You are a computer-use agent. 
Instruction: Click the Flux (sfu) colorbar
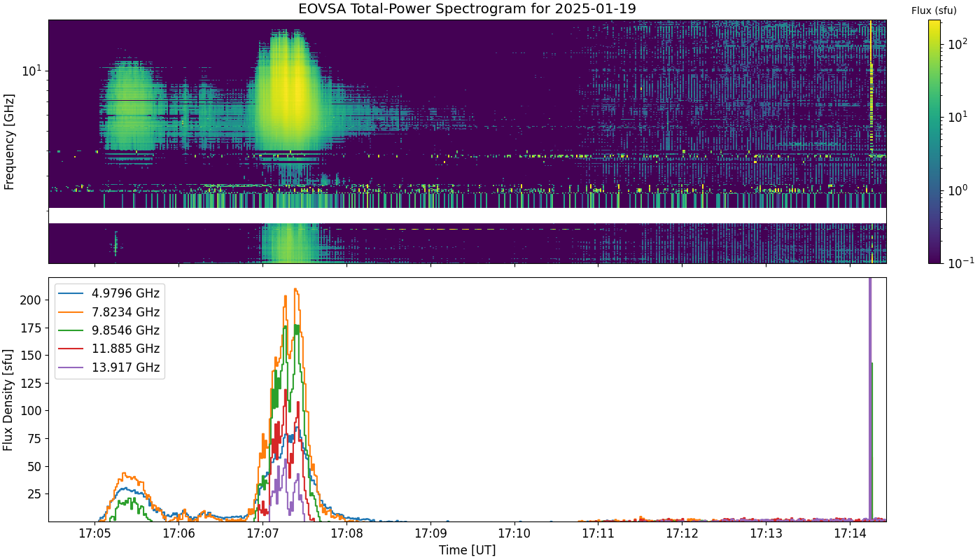click(934, 141)
